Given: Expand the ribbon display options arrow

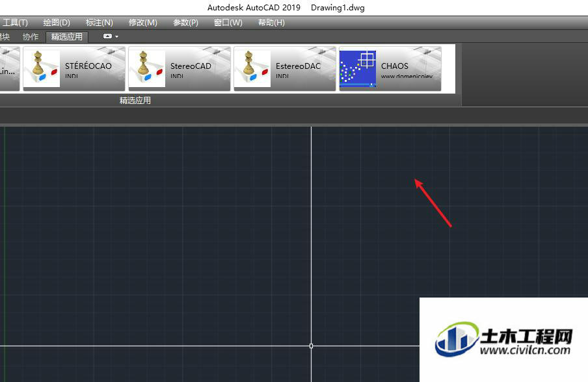Looking at the screenshot, I should click(x=116, y=36).
